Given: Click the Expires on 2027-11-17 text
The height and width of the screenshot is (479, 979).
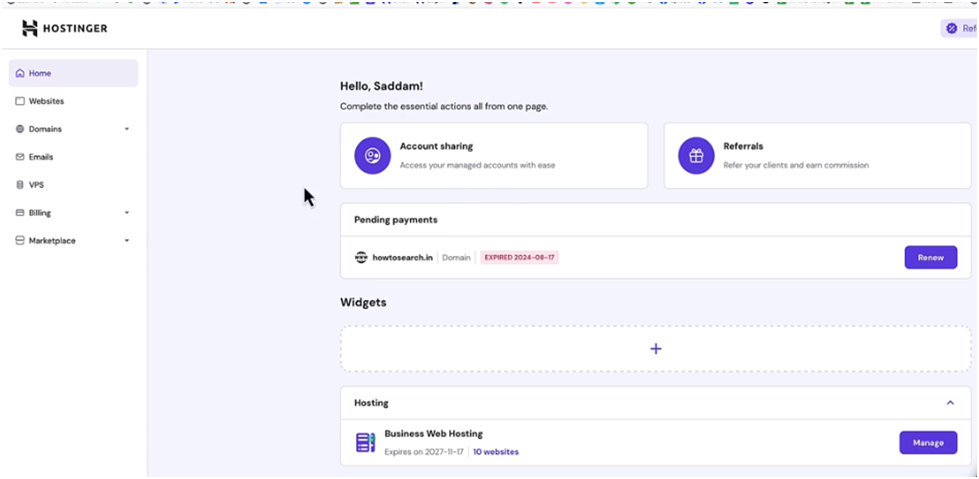Looking at the screenshot, I should [424, 452].
